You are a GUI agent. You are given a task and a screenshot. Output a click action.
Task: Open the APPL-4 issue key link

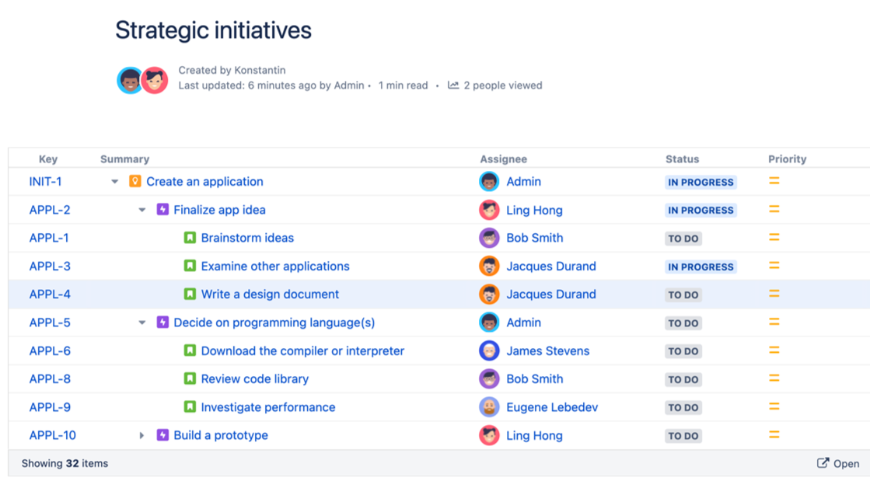pos(50,294)
